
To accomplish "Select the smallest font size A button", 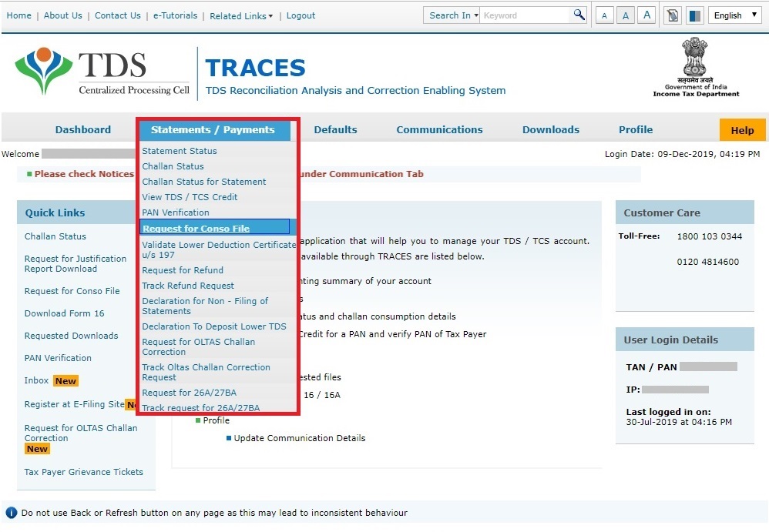I will [x=604, y=15].
